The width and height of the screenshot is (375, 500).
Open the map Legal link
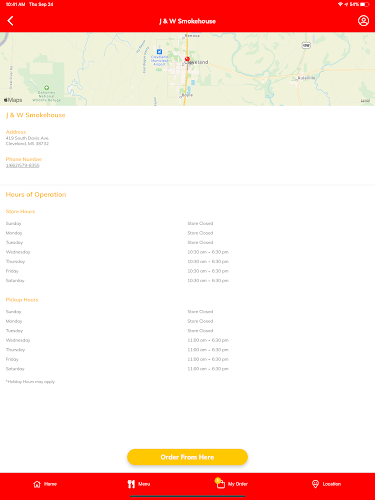point(365,101)
